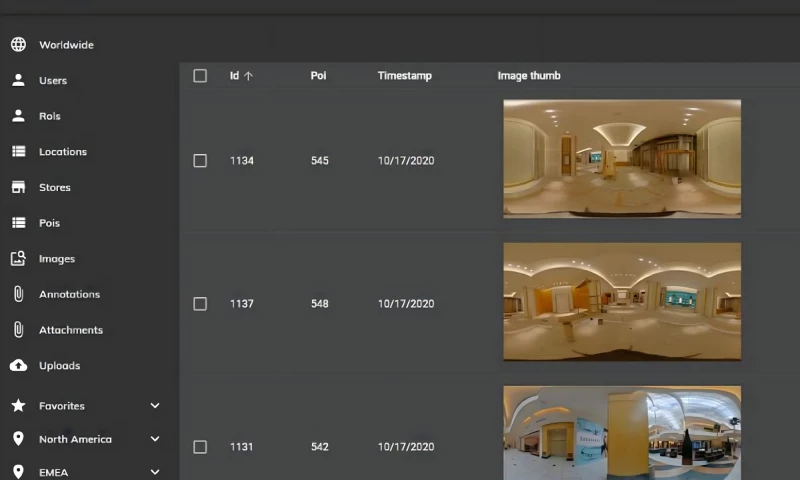Click the Poi value 548
The height and width of the screenshot is (480, 800).
[x=320, y=304]
